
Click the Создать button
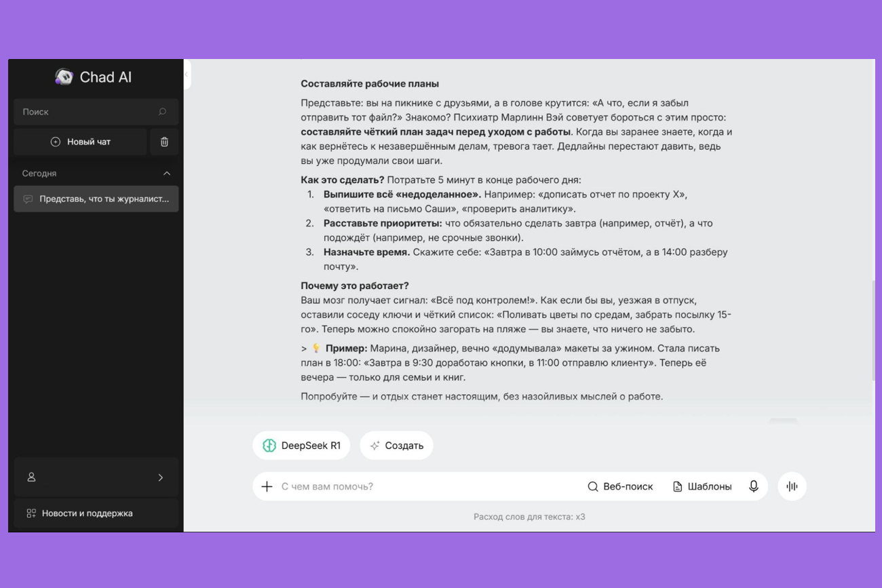[x=396, y=445]
